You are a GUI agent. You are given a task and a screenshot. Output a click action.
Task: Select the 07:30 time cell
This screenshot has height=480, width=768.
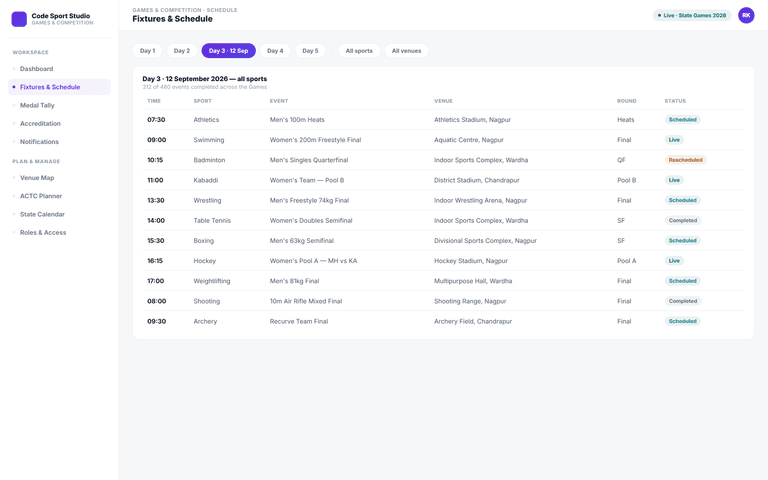[156, 120]
